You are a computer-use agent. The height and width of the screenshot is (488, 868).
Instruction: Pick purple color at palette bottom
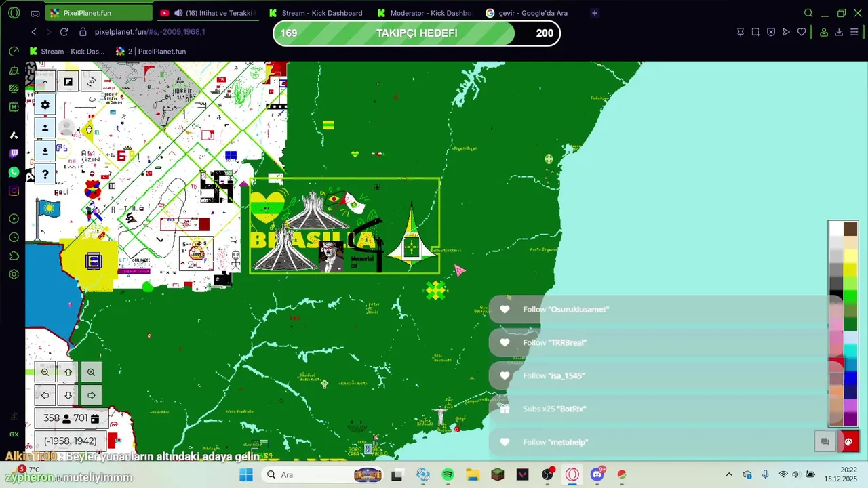tap(850, 419)
